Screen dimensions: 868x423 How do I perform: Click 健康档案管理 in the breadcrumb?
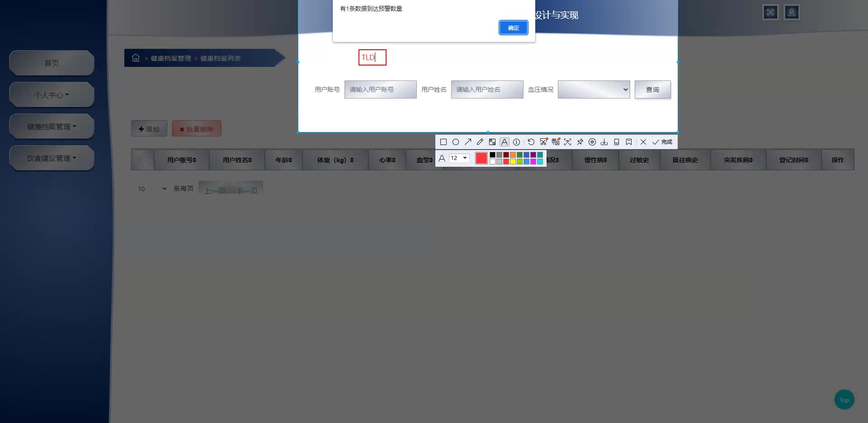171,58
